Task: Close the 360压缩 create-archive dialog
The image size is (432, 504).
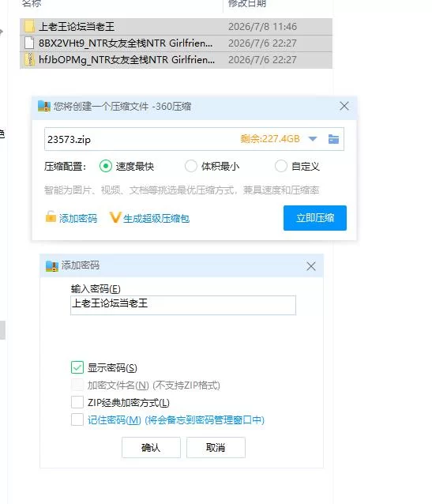Action: [x=344, y=106]
